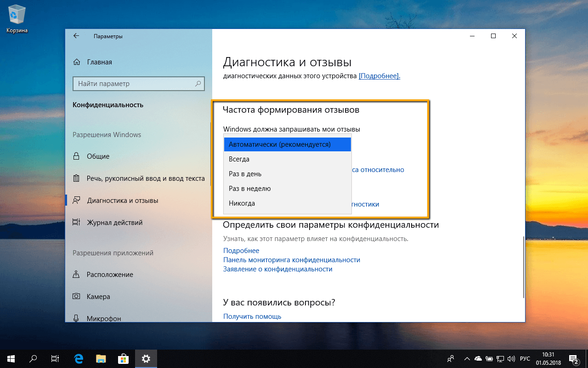
Task: Select the Раз в день option
Action: tap(287, 174)
